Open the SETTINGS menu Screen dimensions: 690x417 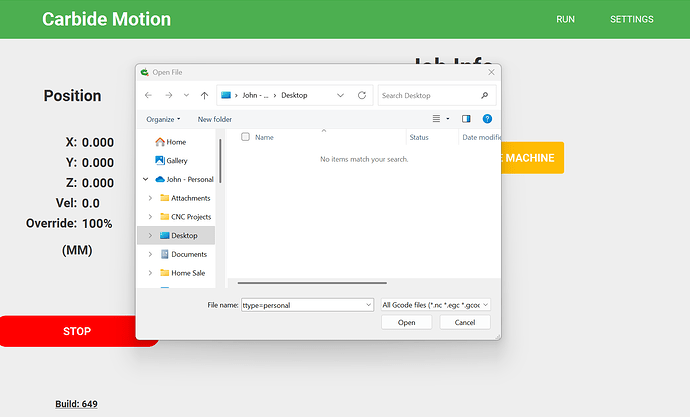click(632, 19)
